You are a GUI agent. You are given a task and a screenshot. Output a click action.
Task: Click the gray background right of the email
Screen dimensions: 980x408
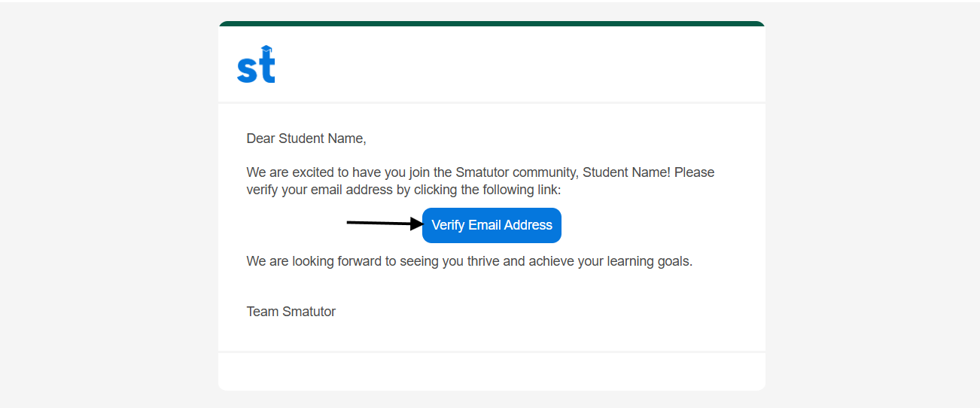pos(873,204)
